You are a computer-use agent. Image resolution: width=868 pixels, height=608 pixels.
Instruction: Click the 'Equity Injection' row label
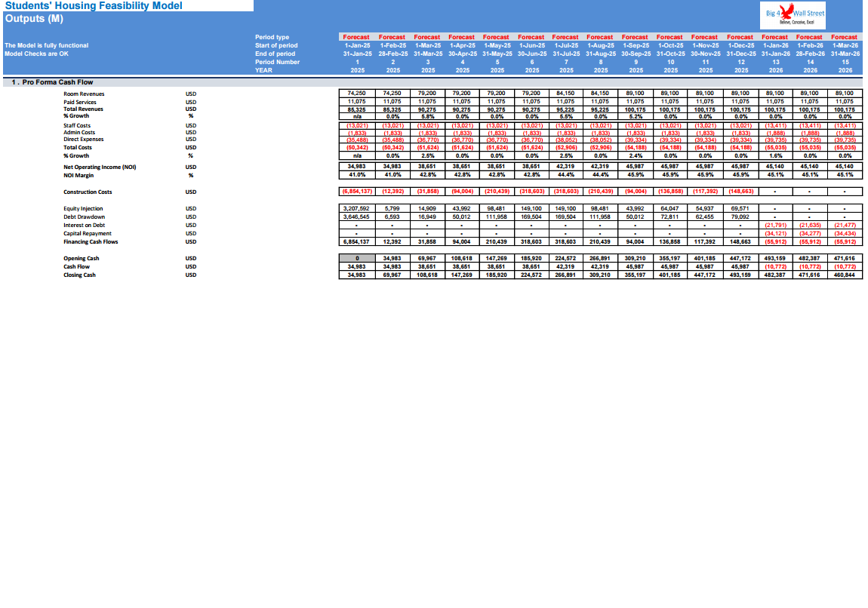pos(83,208)
